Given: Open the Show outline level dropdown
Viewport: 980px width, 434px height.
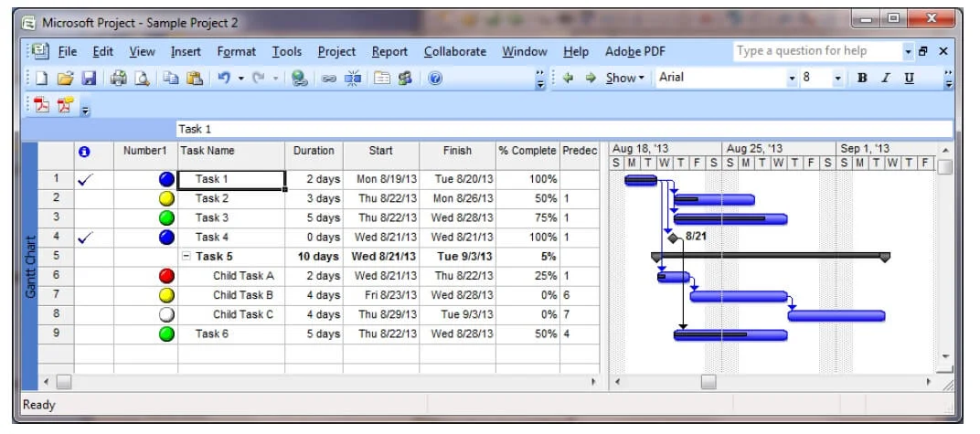Looking at the screenshot, I should pos(625,78).
